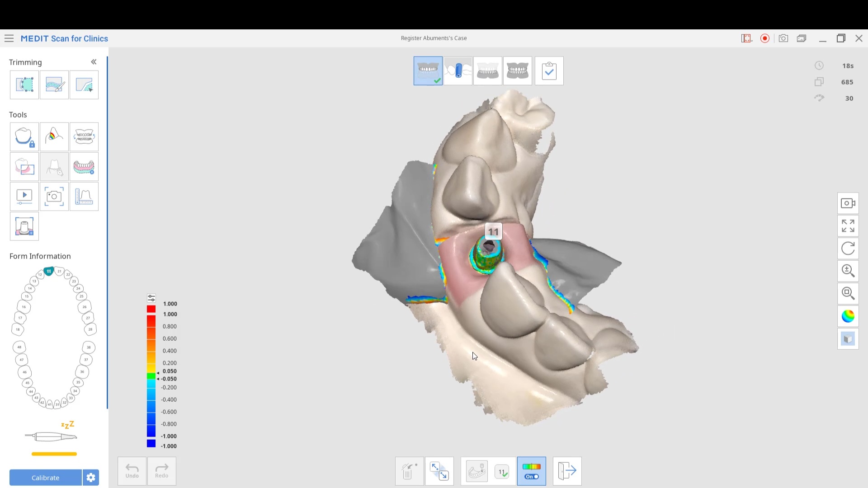
Task: Open color scale settings above legend
Action: tap(151, 298)
